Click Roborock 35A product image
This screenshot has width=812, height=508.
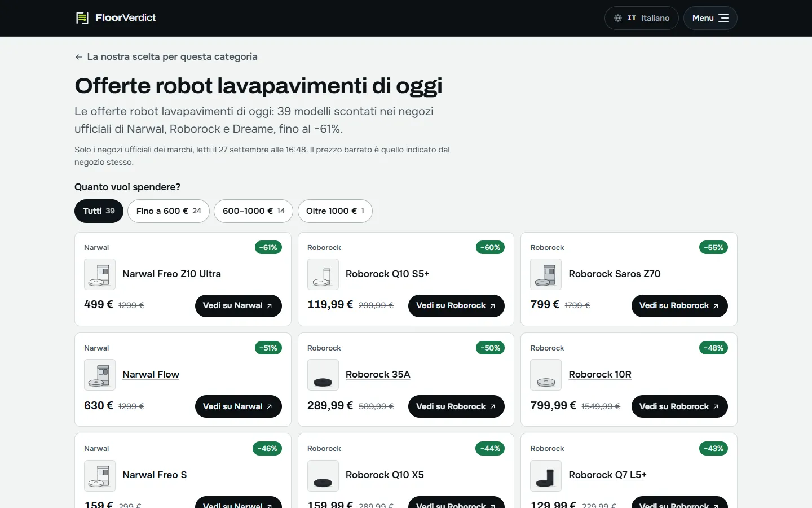(323, 375)
